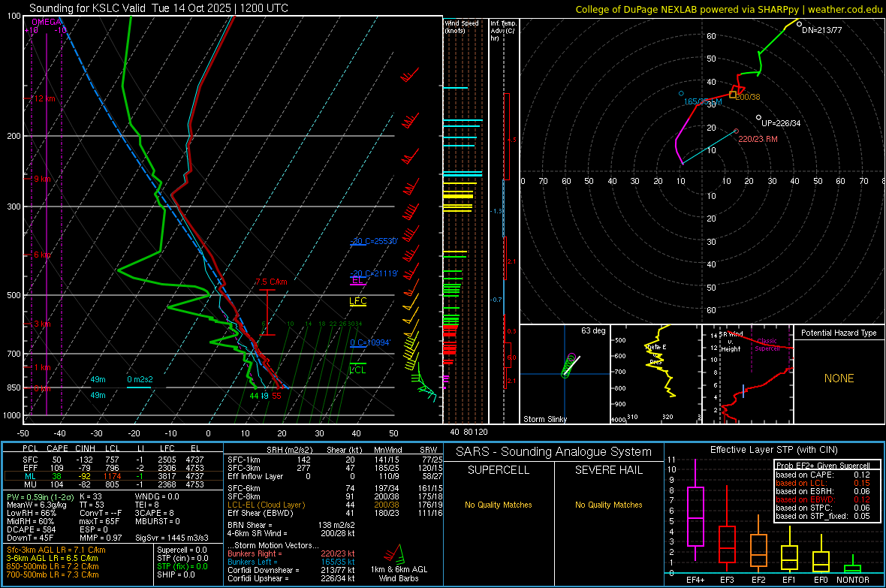Click the 'LCL-EL (Cloud Layer)' row
The width and height of the screenshot is (886, 588).
pos(335,505)
